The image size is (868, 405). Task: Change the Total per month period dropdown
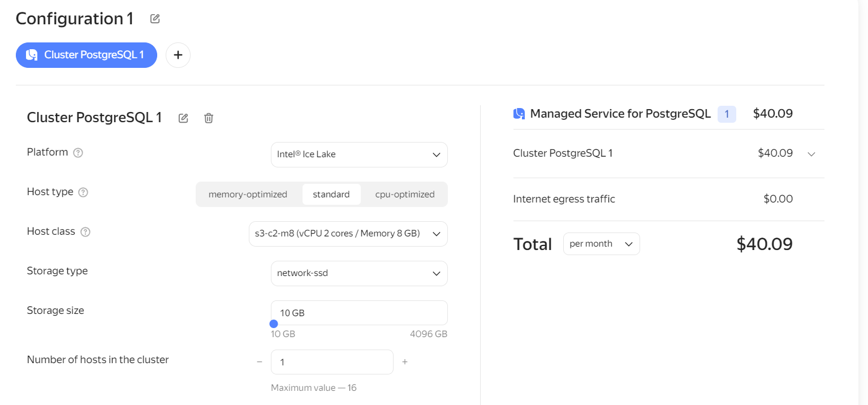tap(601, 244)
